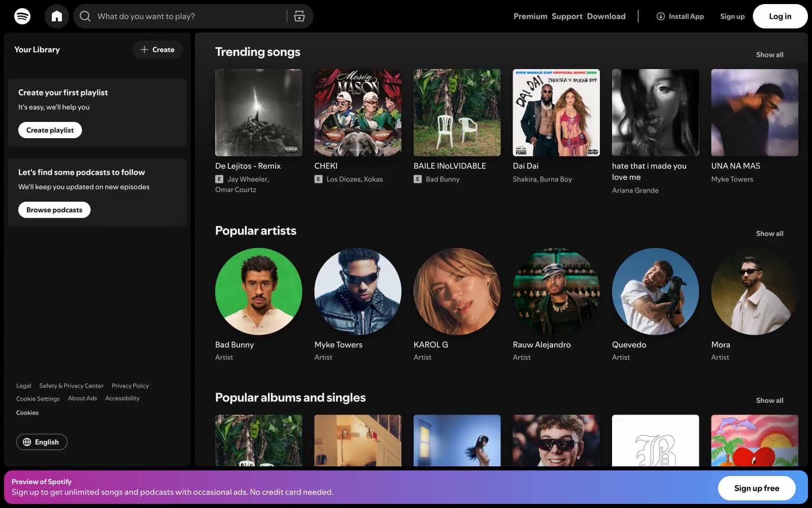Image resolution: width=812 pixels, height=508 pixels.
Task: Click the Install App download icon
Action: (x=660, y=16)
